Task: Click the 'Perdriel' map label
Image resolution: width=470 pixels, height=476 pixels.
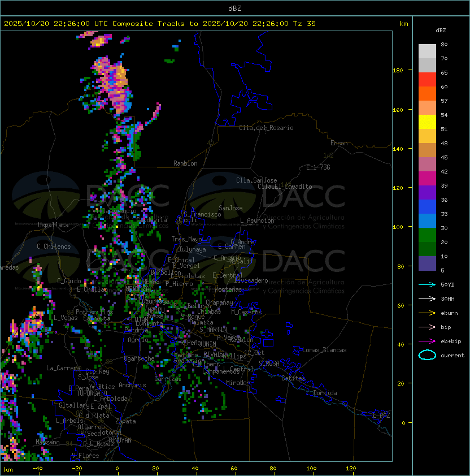Action: [x=138, y=330]
